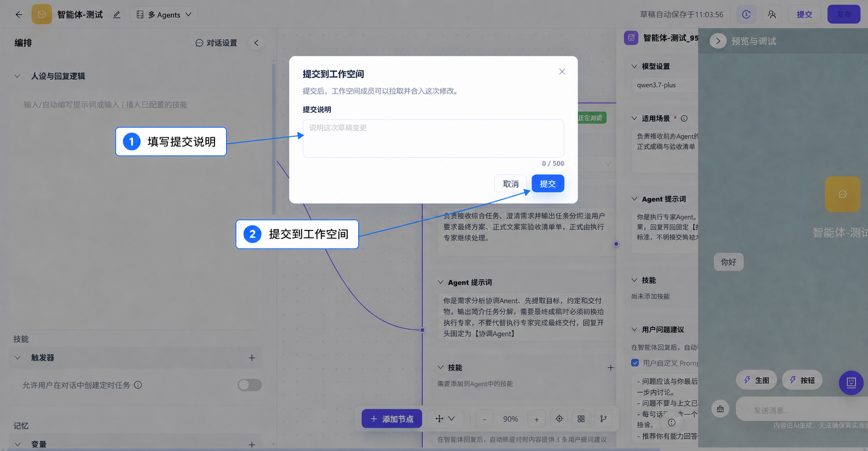Click the 发布 publish button

[x=844, y=14]
